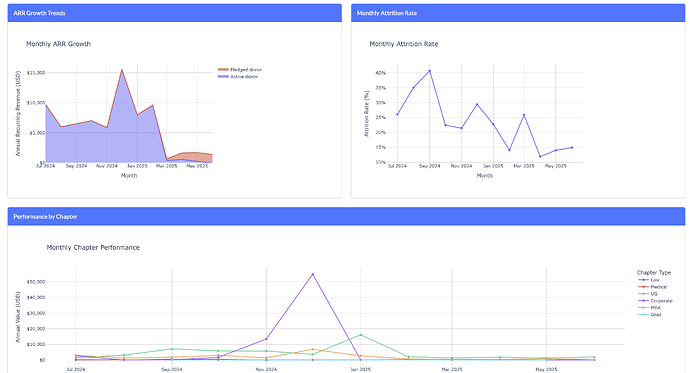
Task: Click the Monthly ARR Growth chart title
Action: [59, 44]
